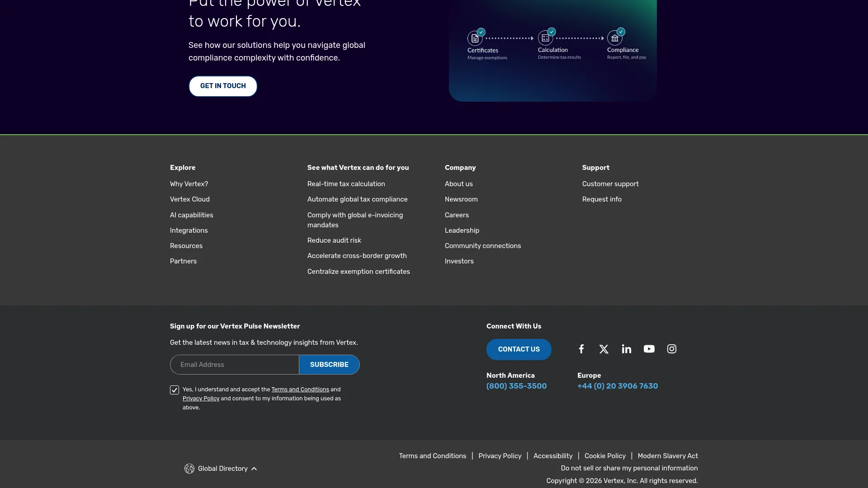Open the Instagram social icon

672,349
